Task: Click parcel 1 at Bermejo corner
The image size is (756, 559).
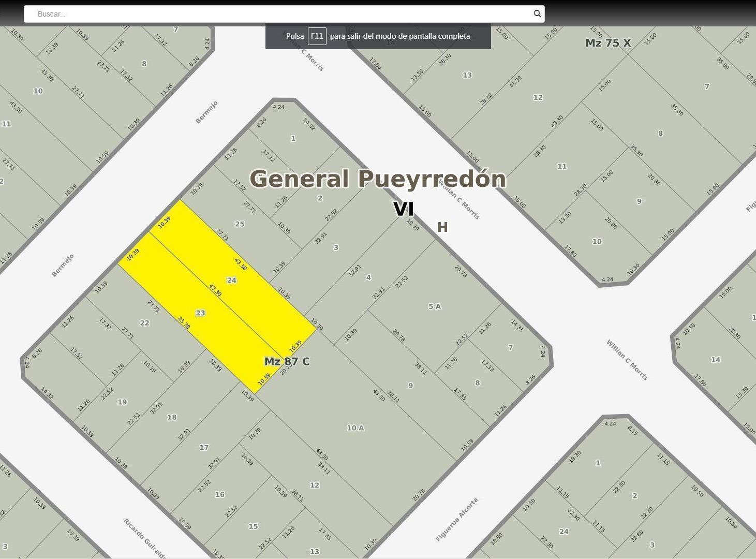Action: [x=293, y=138]
